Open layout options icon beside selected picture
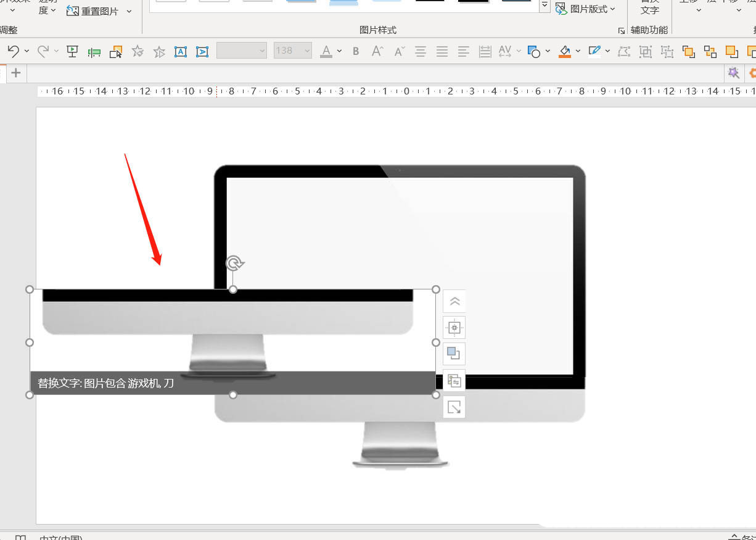 point(454,328)
